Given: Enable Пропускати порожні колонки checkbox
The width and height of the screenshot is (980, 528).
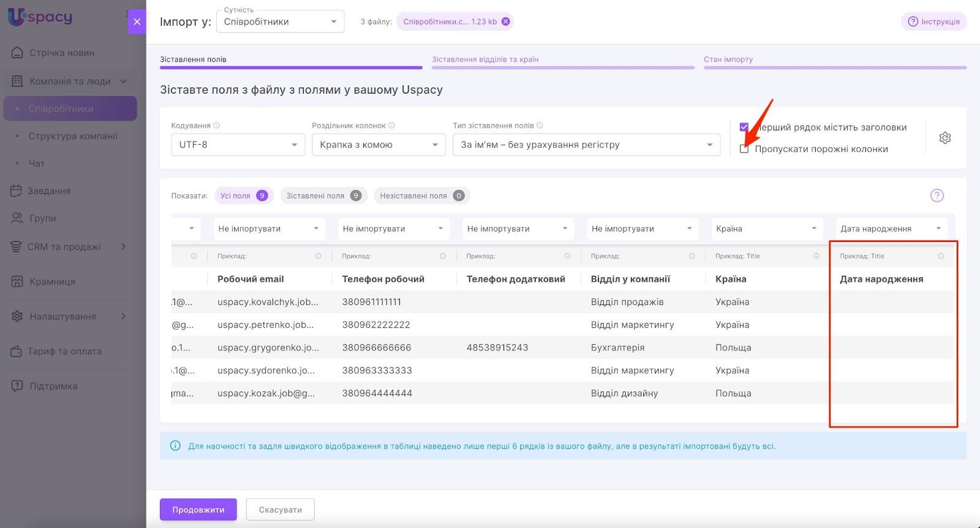Looking at the screenshot, I should (x=744, y=149).
